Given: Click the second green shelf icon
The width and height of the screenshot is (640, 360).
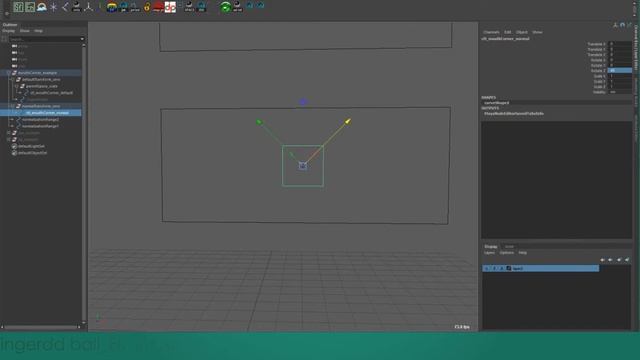Looking at the screenshot, I should click(30, 7).
